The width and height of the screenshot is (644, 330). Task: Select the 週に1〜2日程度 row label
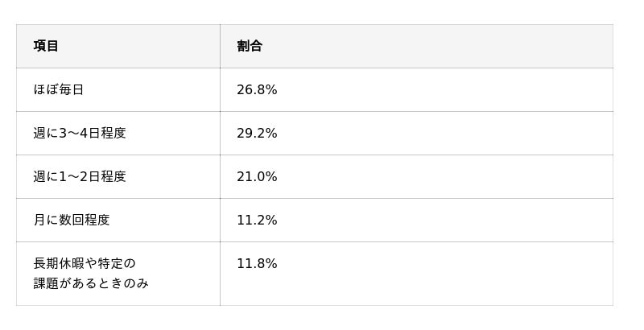(80, 176)
